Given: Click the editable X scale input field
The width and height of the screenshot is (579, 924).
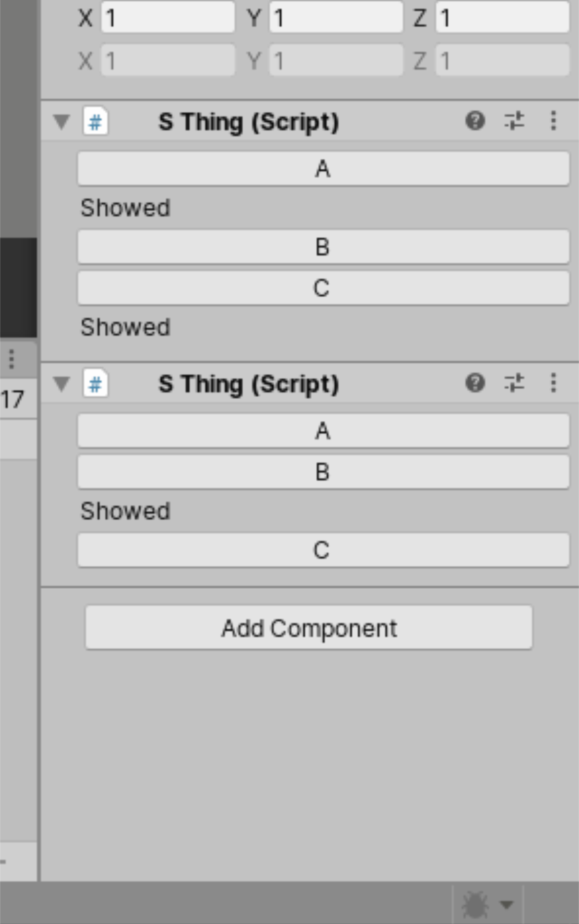Looking at the screenshot, I should (168, 18).
